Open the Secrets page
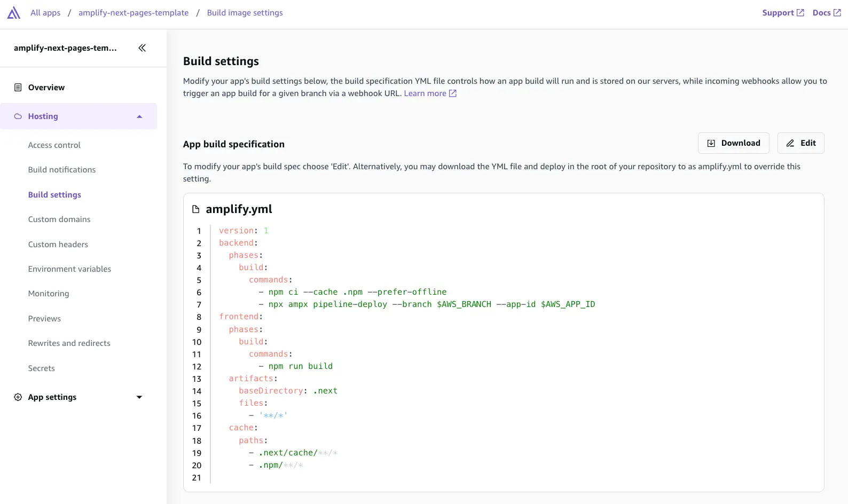This screenshot has width=848, height=504. [42, 368]
